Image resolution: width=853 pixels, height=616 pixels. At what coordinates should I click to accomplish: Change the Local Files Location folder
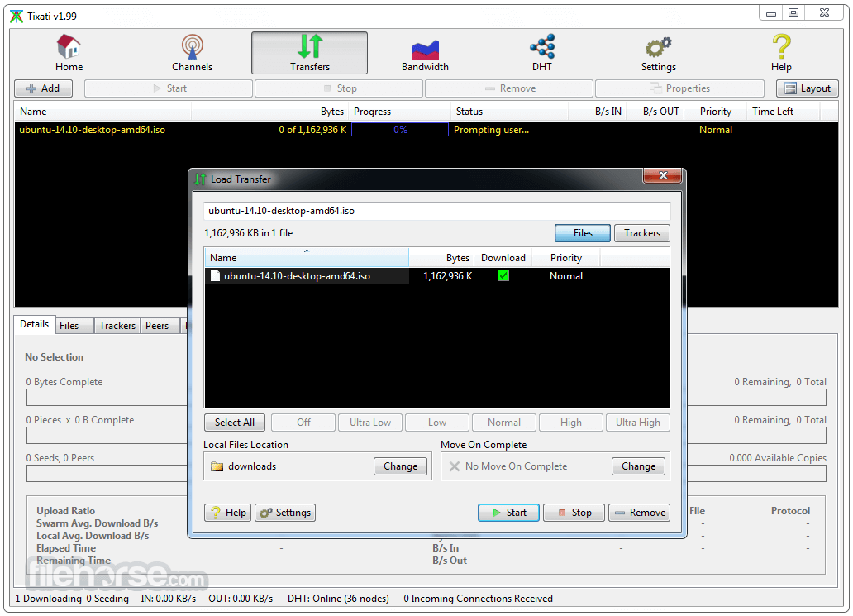[x=400, y=466]
